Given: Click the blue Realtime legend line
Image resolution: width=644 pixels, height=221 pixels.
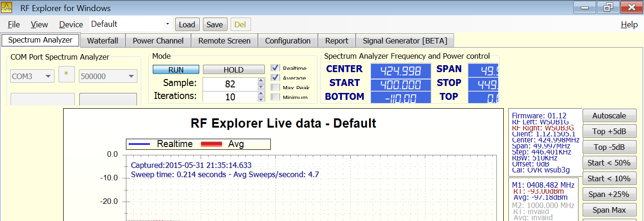Looking at the screenshot, I should tap(139, 144).
